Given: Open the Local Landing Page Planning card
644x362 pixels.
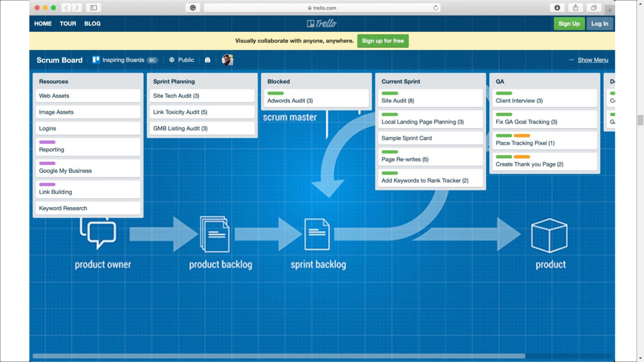Looking at the screenshot, I should pyautogui.click(x=431, y=119).
